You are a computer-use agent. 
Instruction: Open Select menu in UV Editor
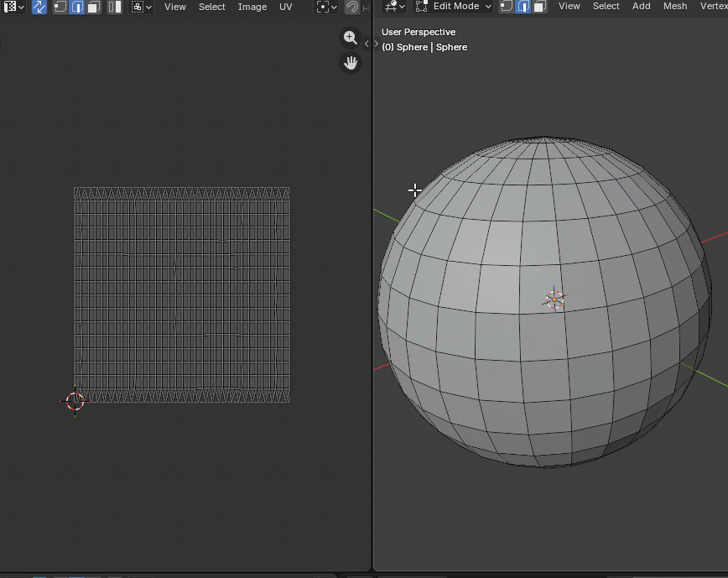(x=211, y=7)
